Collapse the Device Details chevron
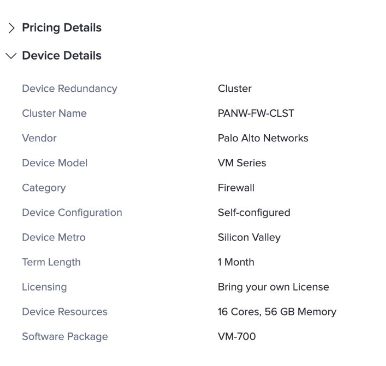This screenshot has width=386, height=366. 11,56
